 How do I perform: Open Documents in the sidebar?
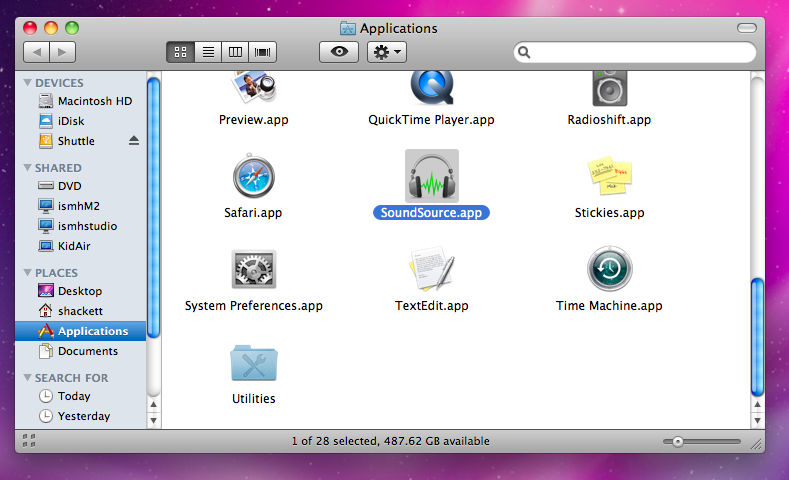(x=81, y=351)
